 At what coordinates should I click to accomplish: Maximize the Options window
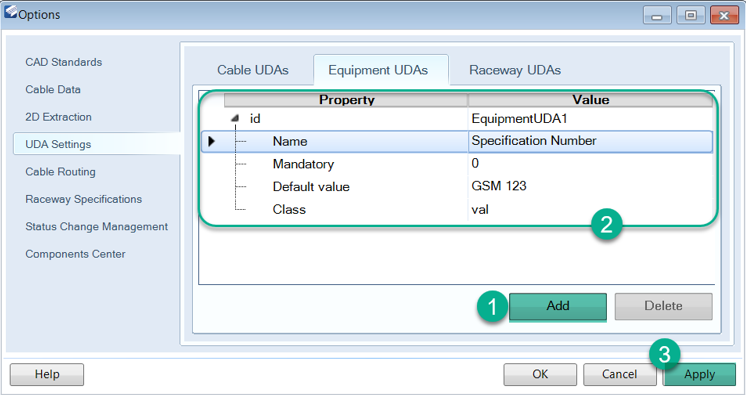tap(691, 15)
